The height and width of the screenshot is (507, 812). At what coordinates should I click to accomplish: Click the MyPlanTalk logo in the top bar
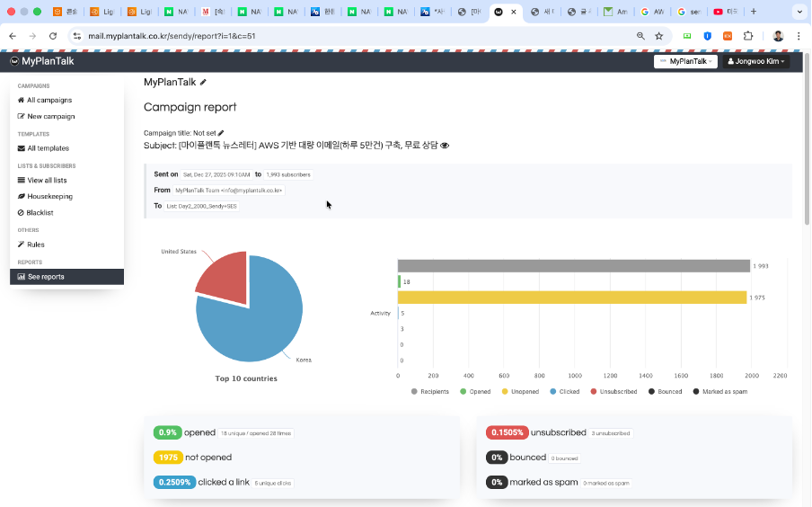pyautogui.click(x=42, y=61)
